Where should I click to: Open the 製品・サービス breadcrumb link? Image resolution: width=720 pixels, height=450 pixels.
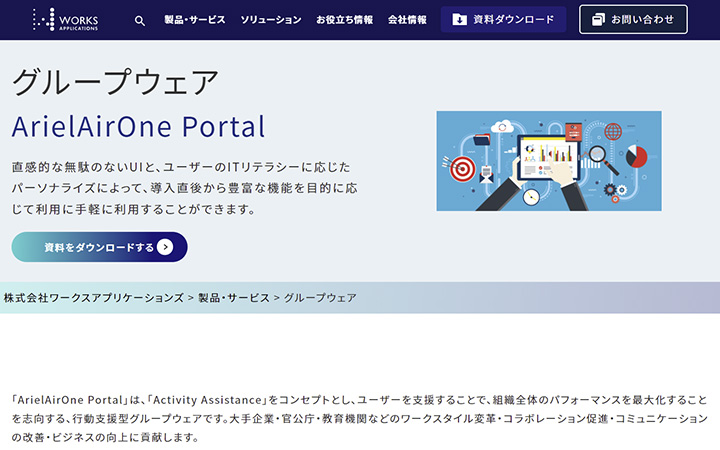(234, 298)
